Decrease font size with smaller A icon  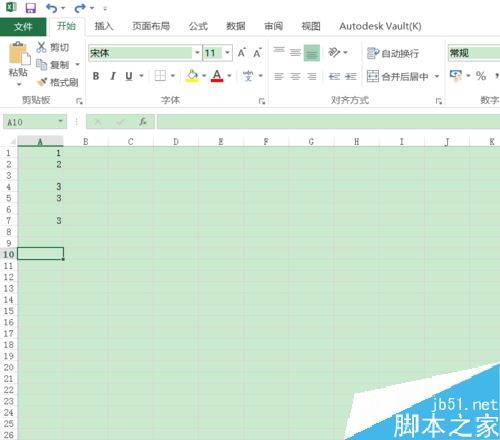pos(257,53)
